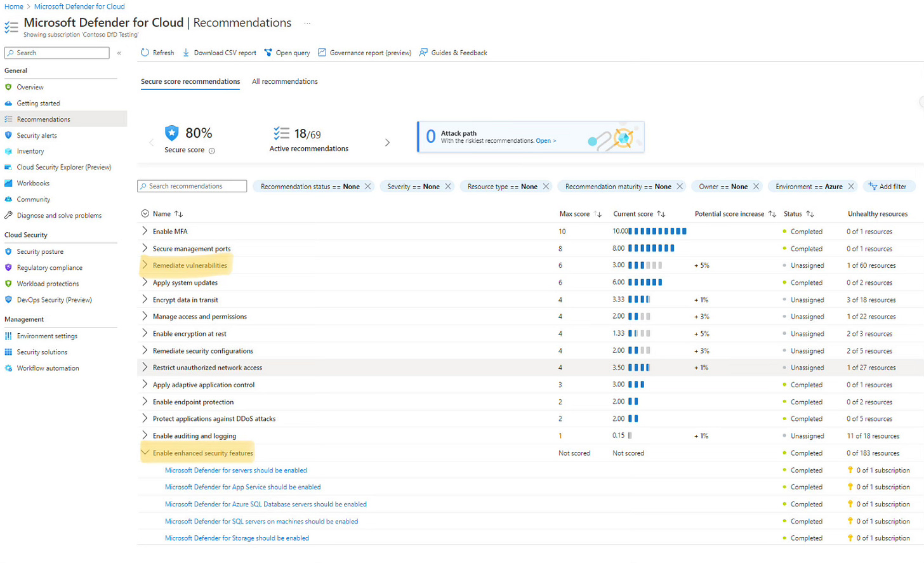Open Workflow automation in the sidebar
Viewport: 924px width, 563px height.
[x=48, y=368]
